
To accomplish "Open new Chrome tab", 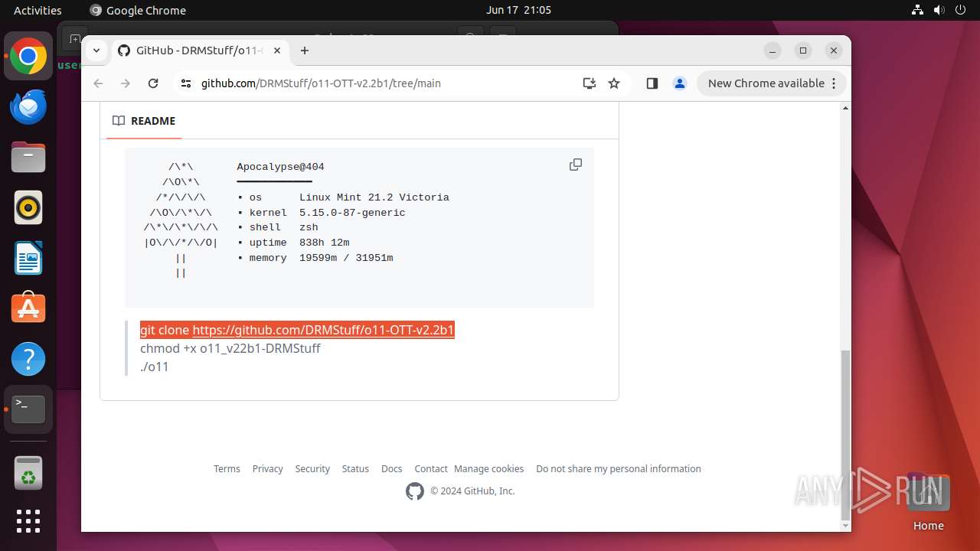I will click(x=305, y=51).
